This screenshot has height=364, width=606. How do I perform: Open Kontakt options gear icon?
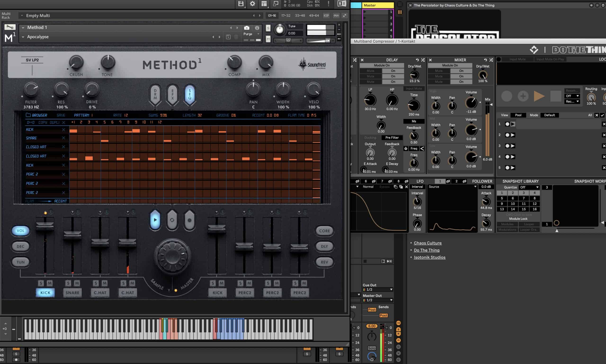pyautogui.click(x=252, y=4)
